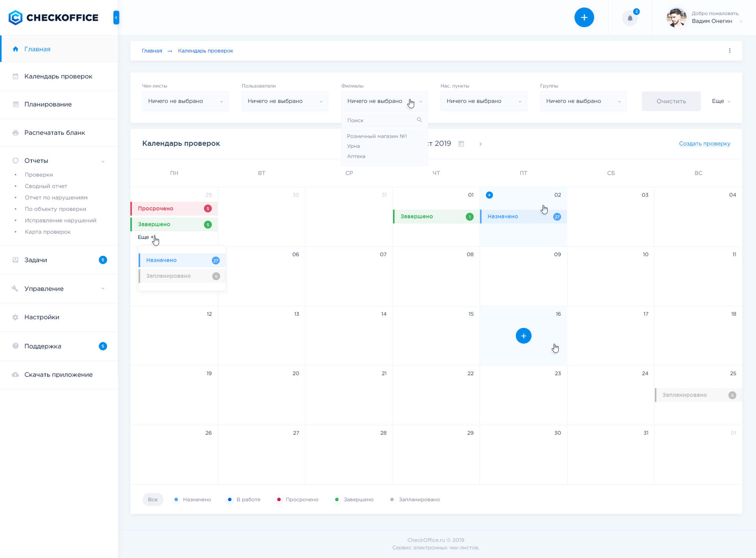
Task: Click the Планирование sidebar icon
Action: tap(15, 104)
